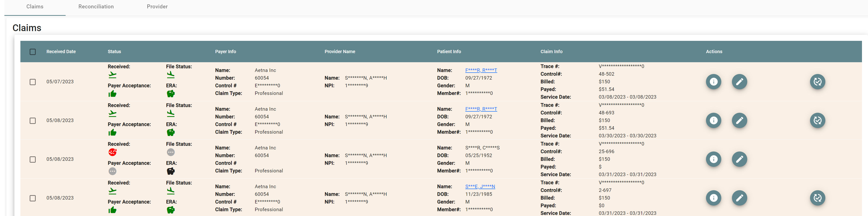Tick the checkbox for claim 2-697 row
This screenshot has width=868, height=216.
[33, 198]
